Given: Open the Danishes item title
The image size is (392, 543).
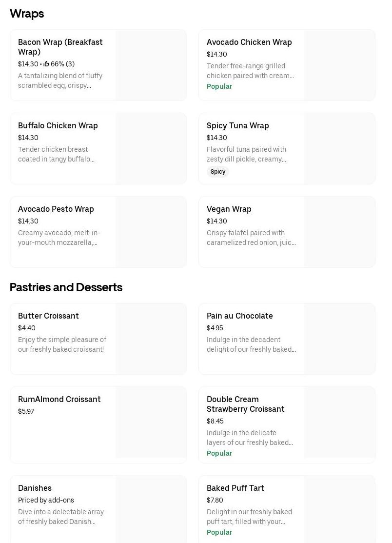Looking at the screenshot, I should (x=35, y=488).
